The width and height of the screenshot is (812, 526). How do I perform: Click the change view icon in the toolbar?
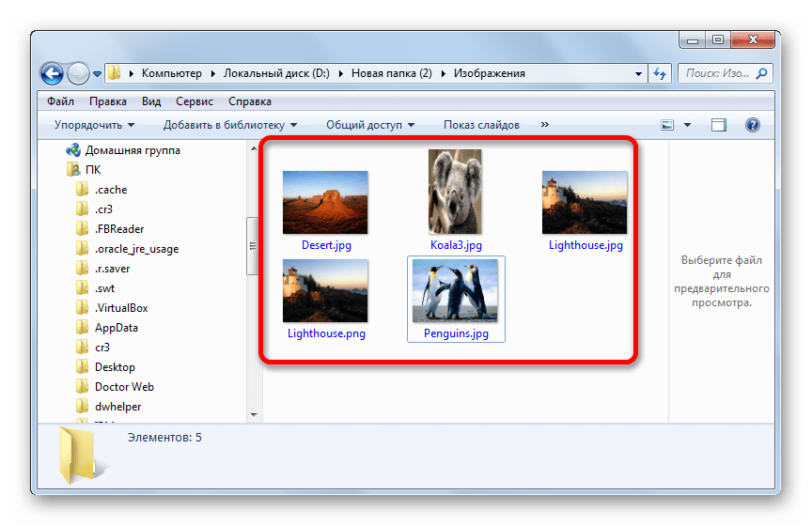pyautogui.click(x=667, y=125)
